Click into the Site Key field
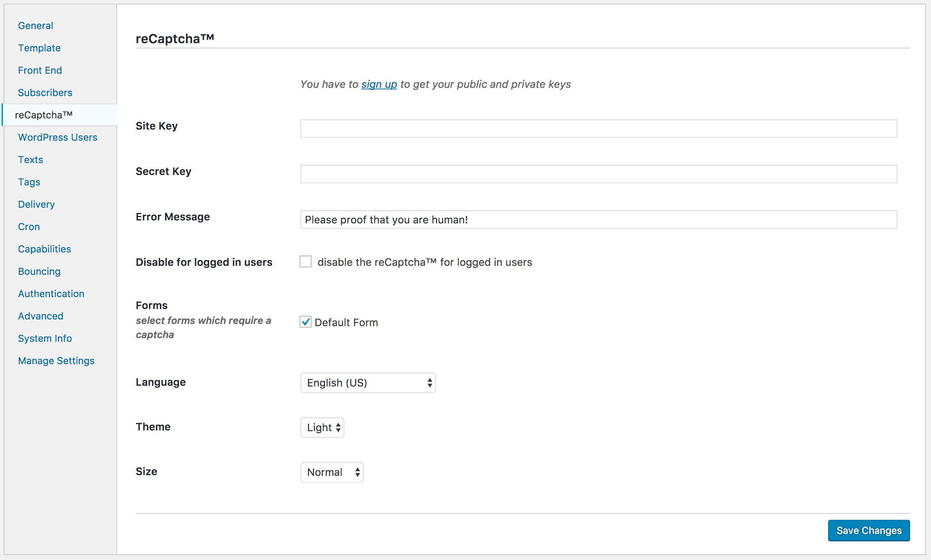The width and height of the screenshot is (931, 560). tap(598, 129)
